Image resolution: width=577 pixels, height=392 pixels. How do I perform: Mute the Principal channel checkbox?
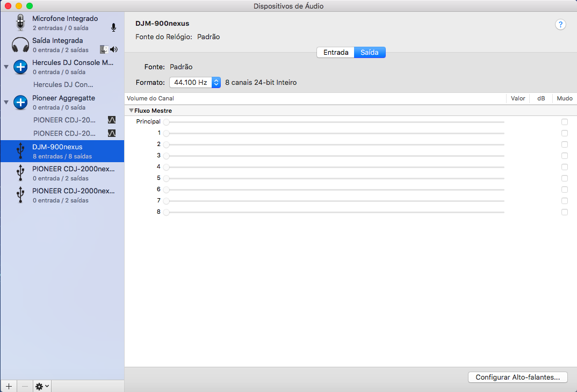click(x=565, y=122)
